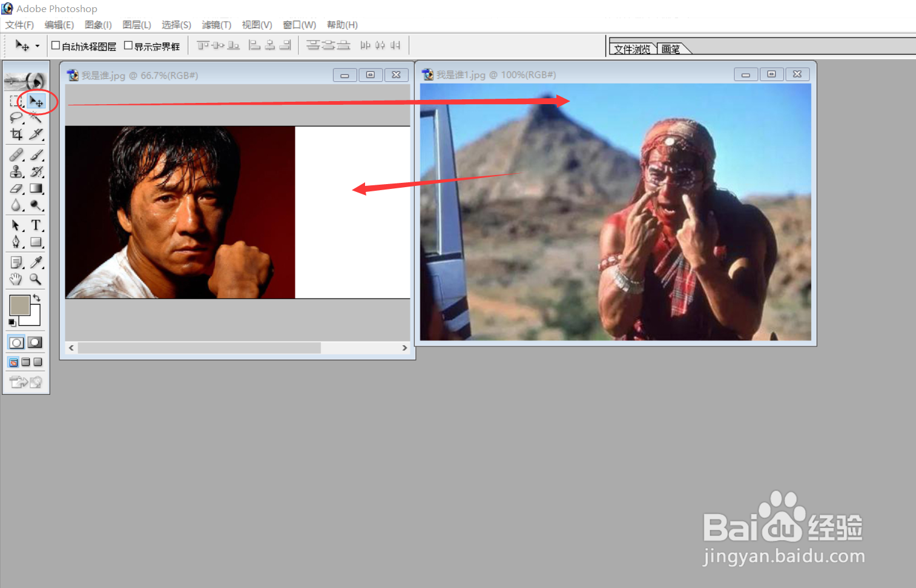Minimize the 我是谁1.jpg document window
This screenshot has width=916, height=588.
[746, 74]
